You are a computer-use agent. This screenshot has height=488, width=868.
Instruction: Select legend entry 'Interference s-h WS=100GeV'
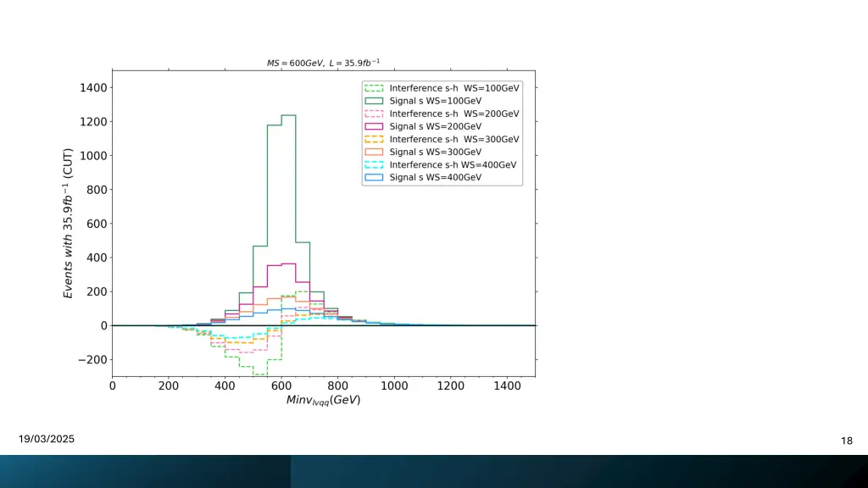[442, 88]
